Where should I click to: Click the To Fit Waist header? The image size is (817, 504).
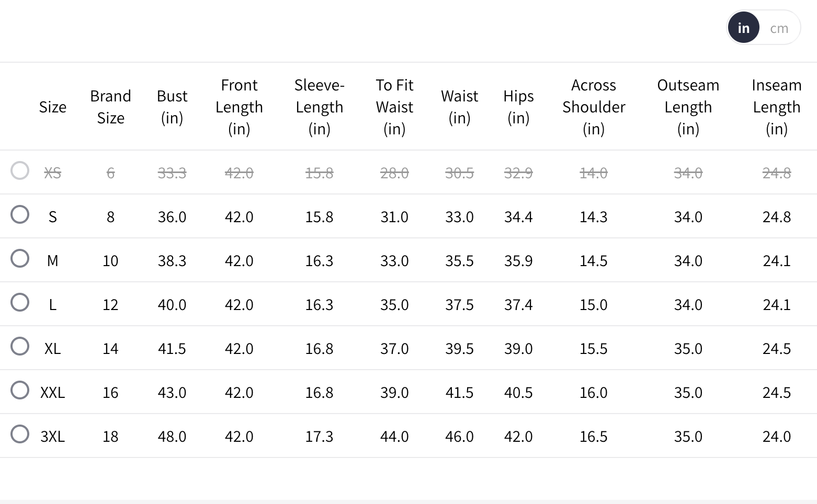click(394, 107)
